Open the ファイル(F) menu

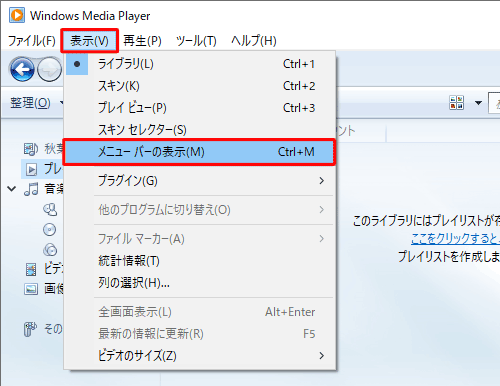coord(32,41)
